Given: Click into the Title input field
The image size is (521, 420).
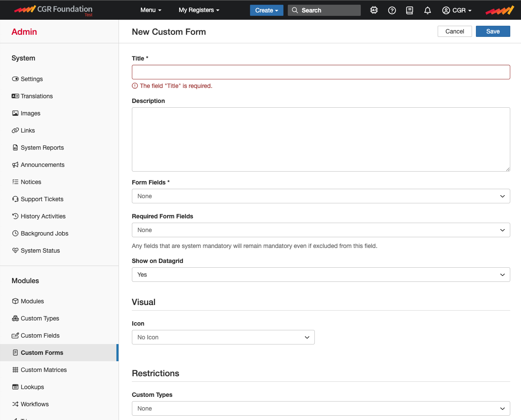Looking at the screenshot, I should [321, 72].
